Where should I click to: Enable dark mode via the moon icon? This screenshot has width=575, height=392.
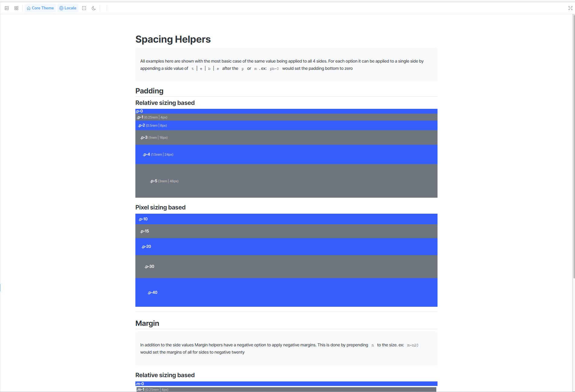pos(94,8)
